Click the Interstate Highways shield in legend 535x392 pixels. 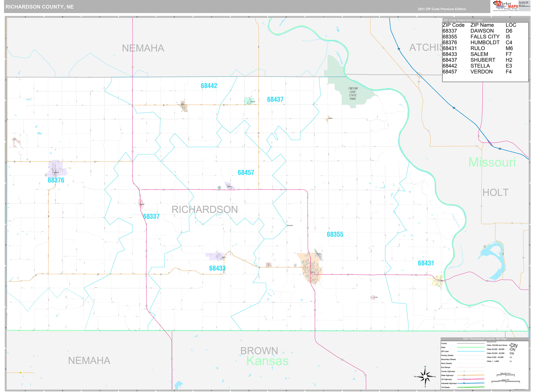click(x=464, y=383)
